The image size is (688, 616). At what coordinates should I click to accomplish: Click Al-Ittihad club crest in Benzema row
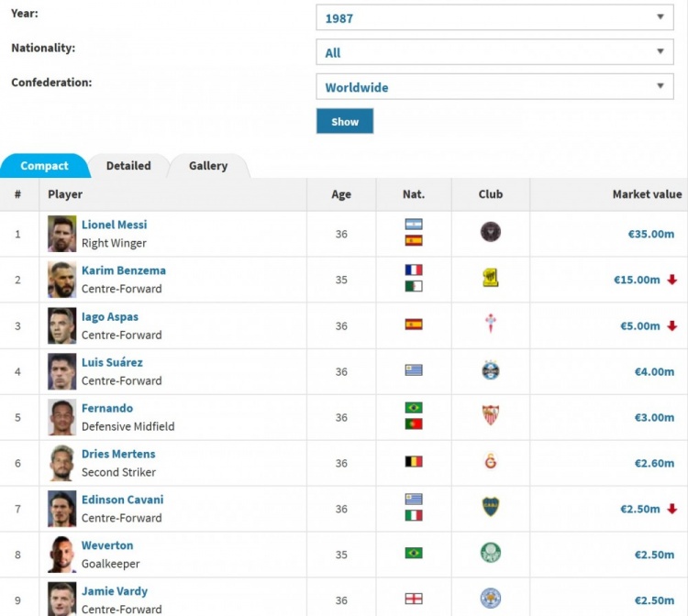click(490, 279)
